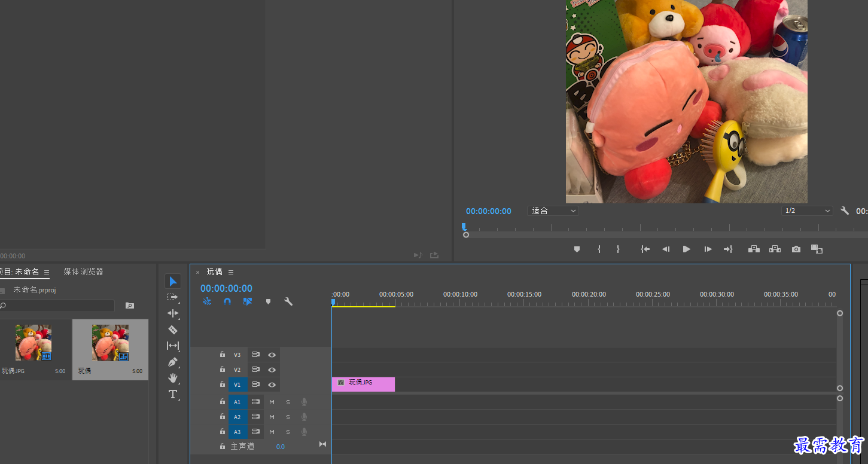This screenshot has width=868, height=464.
Task: Mute audio track A3
Action: tap(272, 432)
